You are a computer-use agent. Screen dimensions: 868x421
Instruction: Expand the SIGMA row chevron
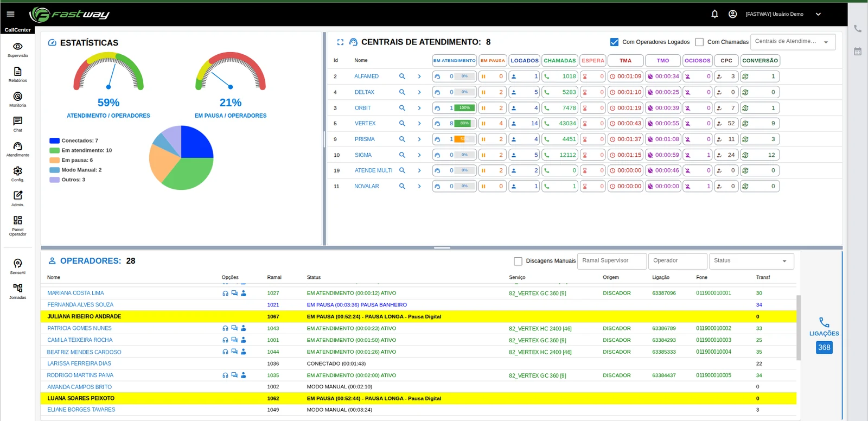pos(419,155)
